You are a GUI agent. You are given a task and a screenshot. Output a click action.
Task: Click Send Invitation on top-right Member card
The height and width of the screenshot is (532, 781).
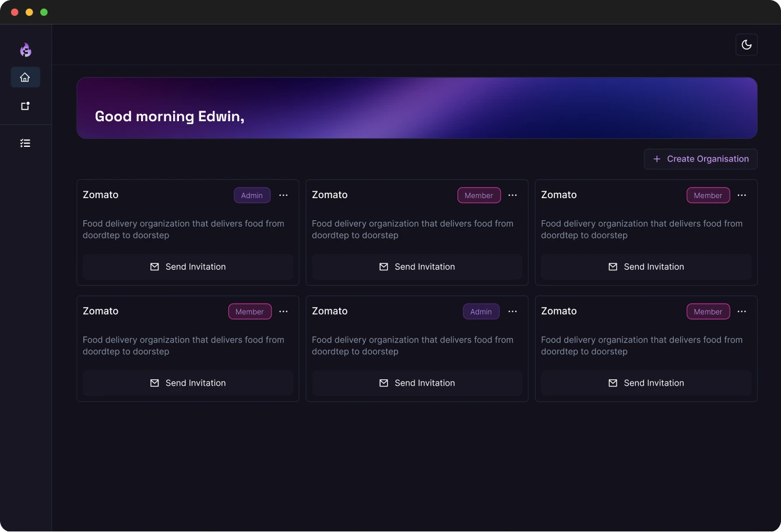point(646,267)
